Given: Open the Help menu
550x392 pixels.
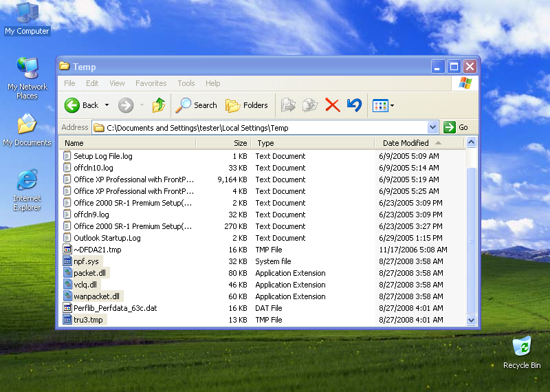Looking at the screenshot, I should coord(212,83).
